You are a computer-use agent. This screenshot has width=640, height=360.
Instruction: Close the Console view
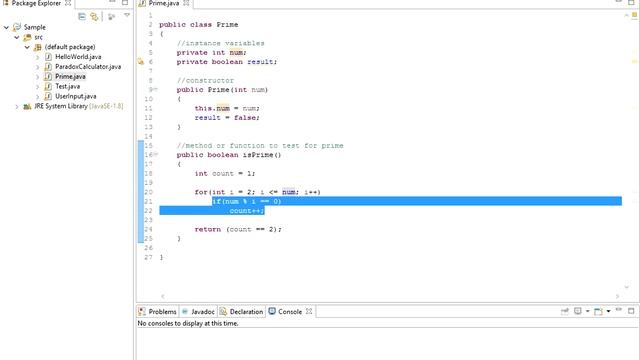coord(309,311)
